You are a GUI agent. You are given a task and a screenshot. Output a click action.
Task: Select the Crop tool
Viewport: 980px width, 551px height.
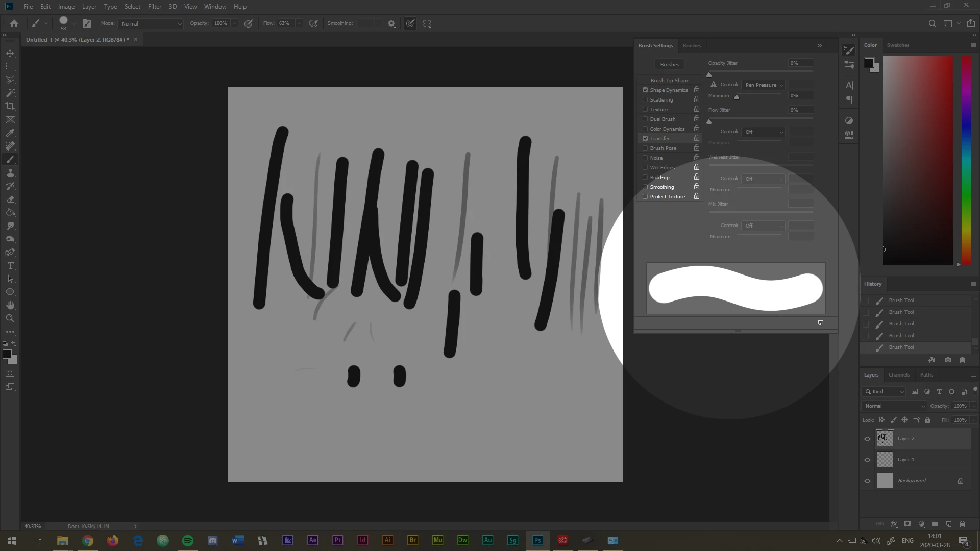tap(10, 106)
